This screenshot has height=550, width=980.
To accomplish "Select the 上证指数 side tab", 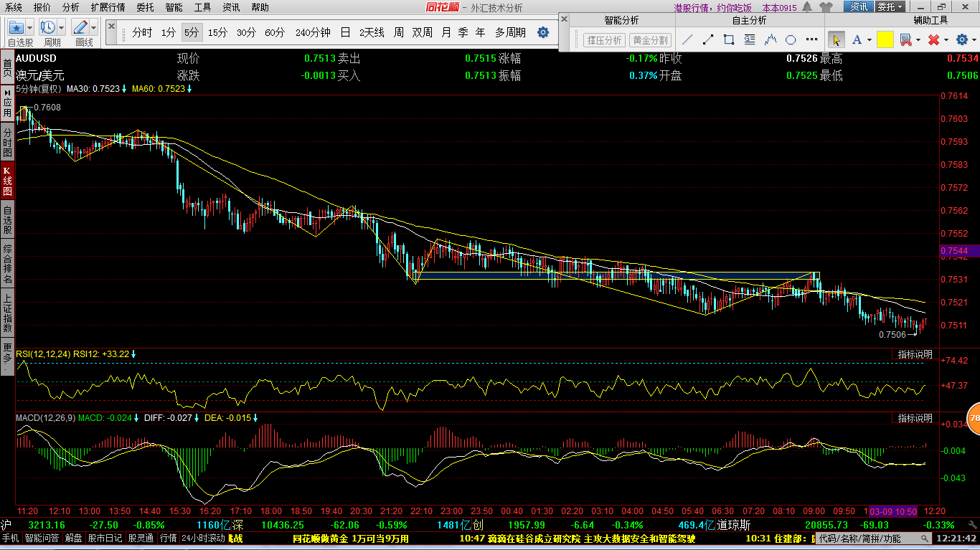I will [x=7, y=313].
